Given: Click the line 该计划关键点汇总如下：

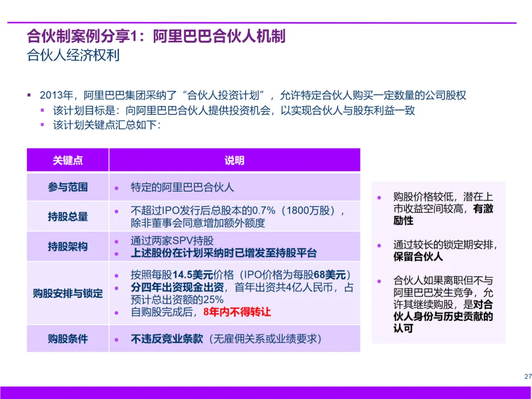Looking at the screenshot, I should click(107, 125).
